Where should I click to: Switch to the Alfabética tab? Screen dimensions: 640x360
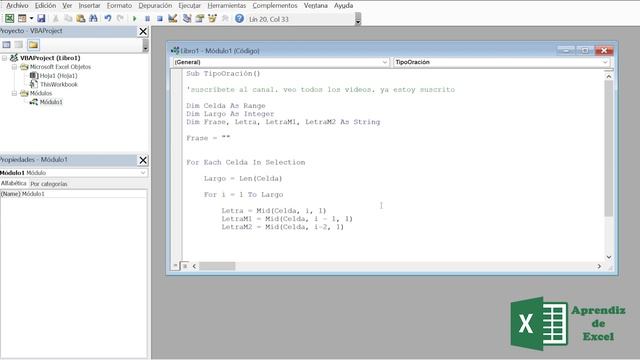(x=13, y=184)
